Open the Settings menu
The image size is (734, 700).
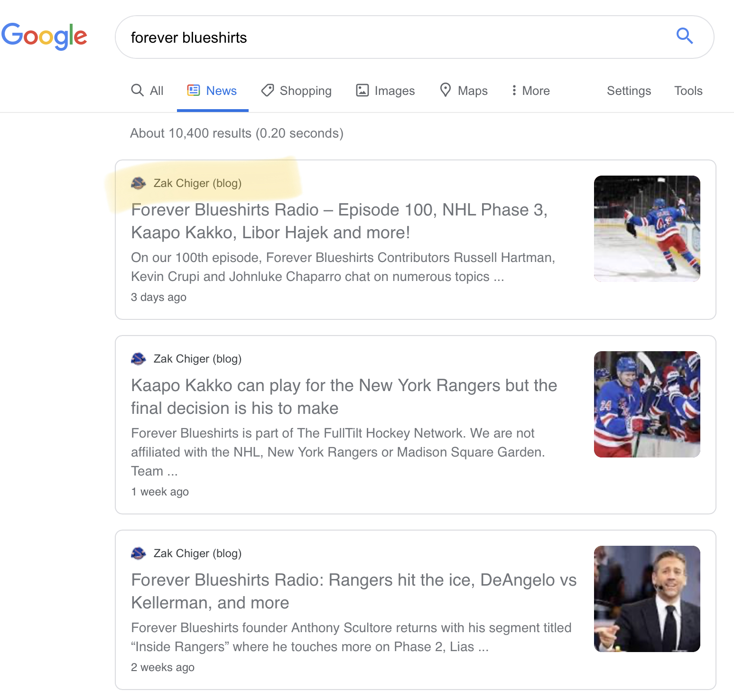(629, 91)
